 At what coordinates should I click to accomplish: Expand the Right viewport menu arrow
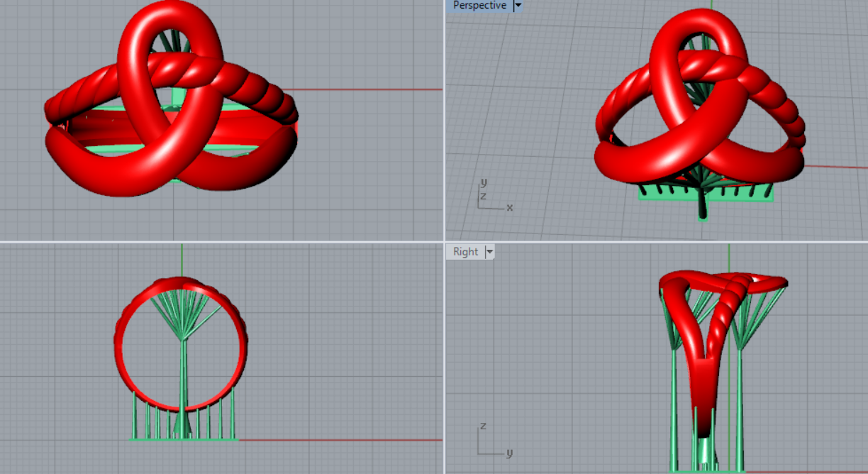pos(489,252)
